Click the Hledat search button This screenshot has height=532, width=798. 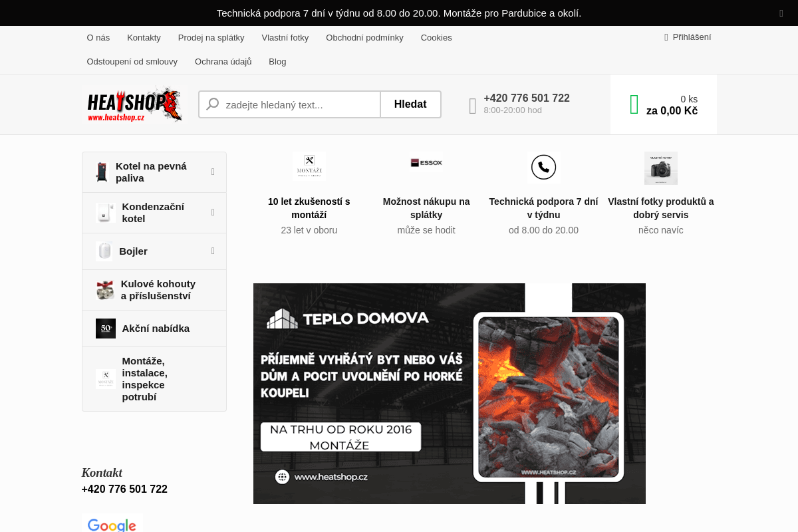[x=410, y=104]
